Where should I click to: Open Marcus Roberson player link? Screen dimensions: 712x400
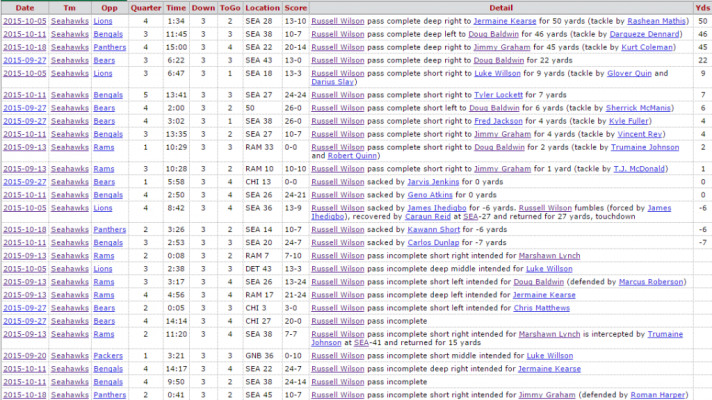click(651, 282)
